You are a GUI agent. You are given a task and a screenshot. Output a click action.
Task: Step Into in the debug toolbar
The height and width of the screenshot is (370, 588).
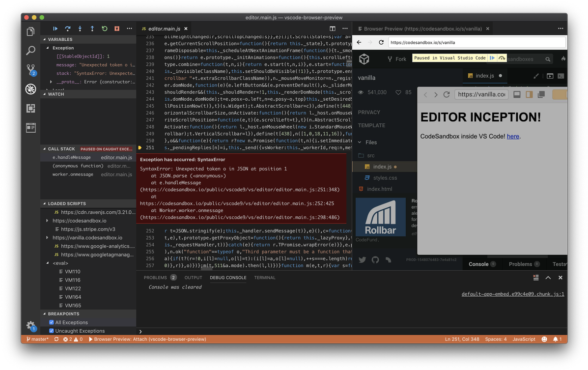80,28
